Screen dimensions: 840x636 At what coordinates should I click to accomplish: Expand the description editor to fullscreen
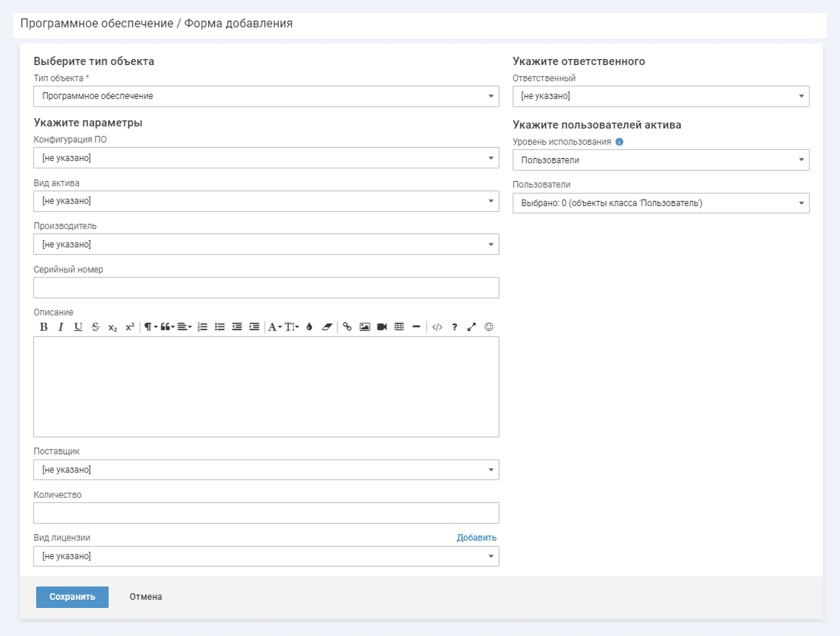tap(471, 327)
